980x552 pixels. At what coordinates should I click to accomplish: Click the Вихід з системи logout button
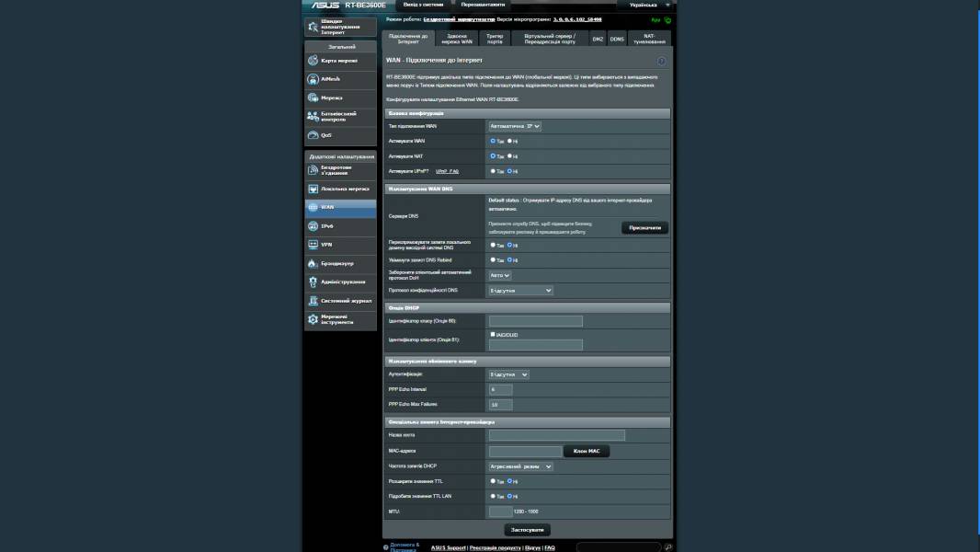click(x=423, y=5)
